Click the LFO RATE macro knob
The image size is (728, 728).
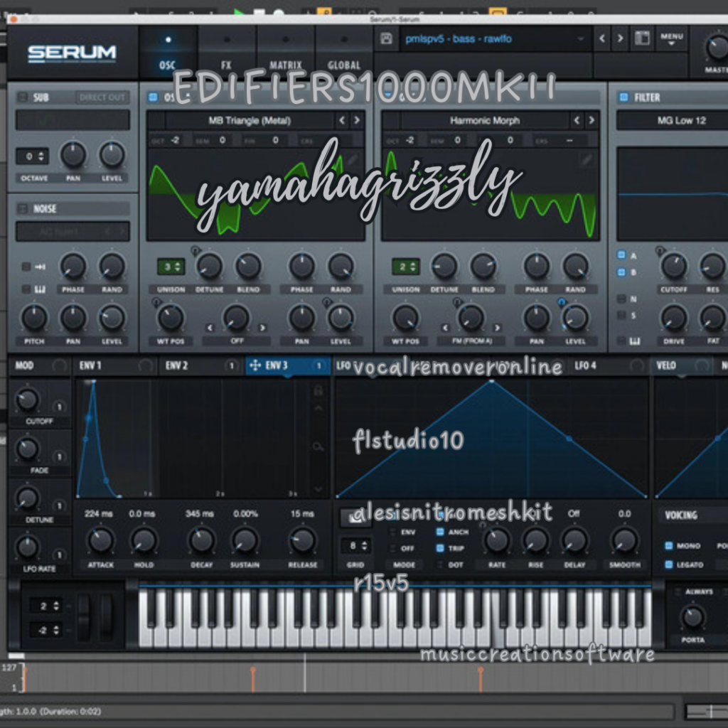[x=27, y=547]
